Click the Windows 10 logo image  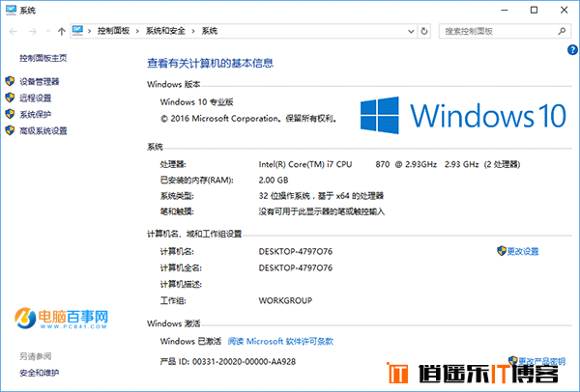(x=463, y=115)
